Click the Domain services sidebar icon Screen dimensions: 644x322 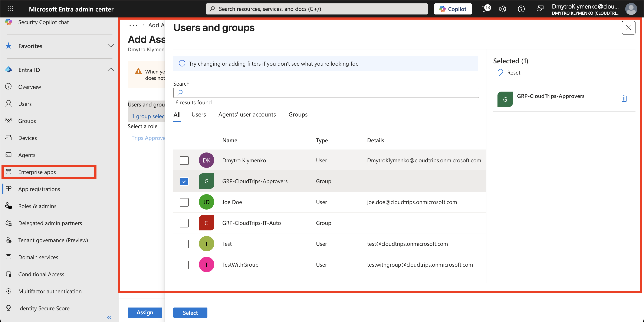pyautogui.click(x=9, y=257)
